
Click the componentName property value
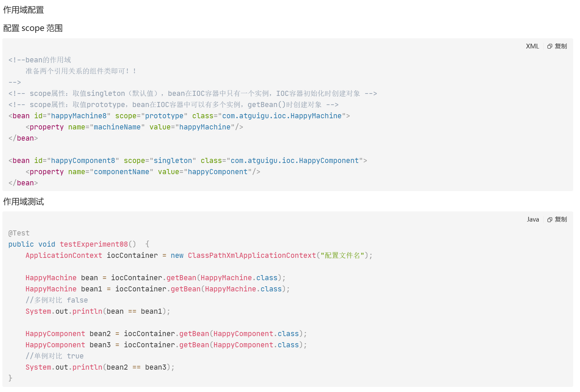pos(121,172)
